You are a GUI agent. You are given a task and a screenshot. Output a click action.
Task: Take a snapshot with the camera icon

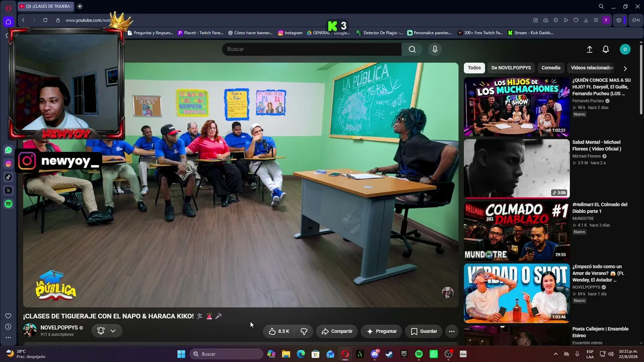546,20
